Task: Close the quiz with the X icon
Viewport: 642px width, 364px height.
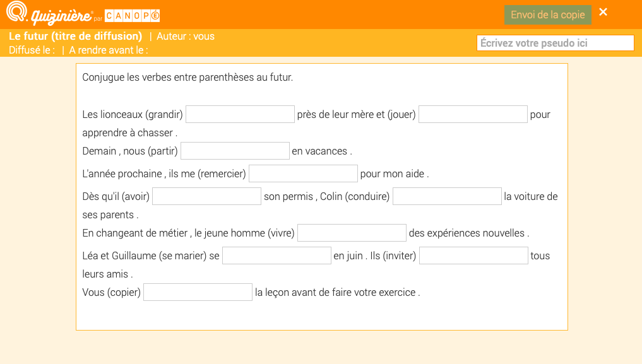Action: [x=603, y=12]
